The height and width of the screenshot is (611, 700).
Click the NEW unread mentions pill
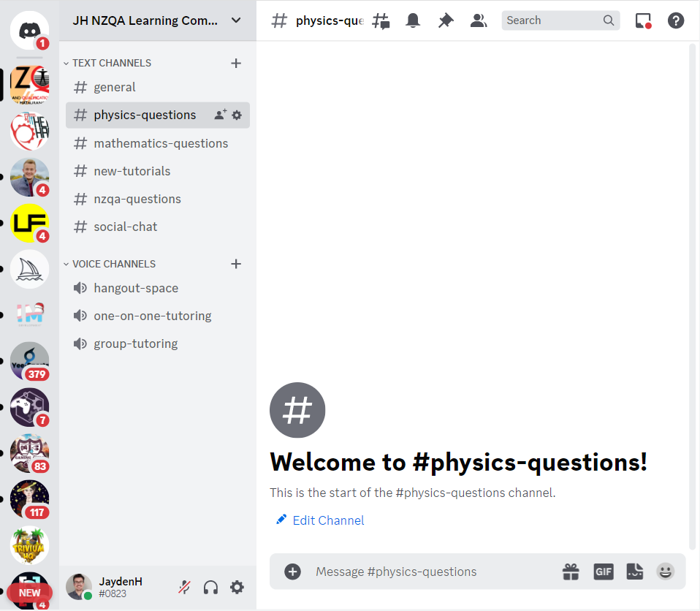[29, 593]
